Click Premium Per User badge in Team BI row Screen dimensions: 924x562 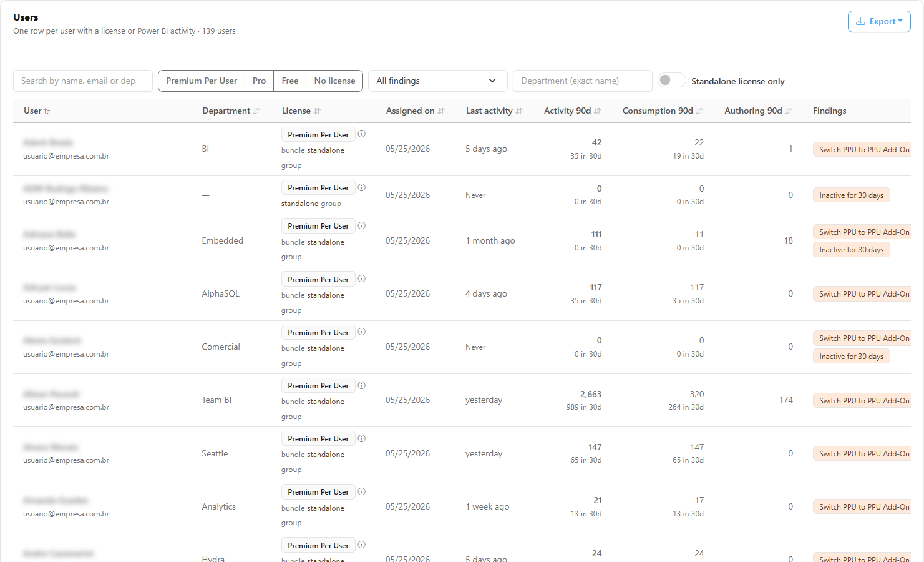318,386
